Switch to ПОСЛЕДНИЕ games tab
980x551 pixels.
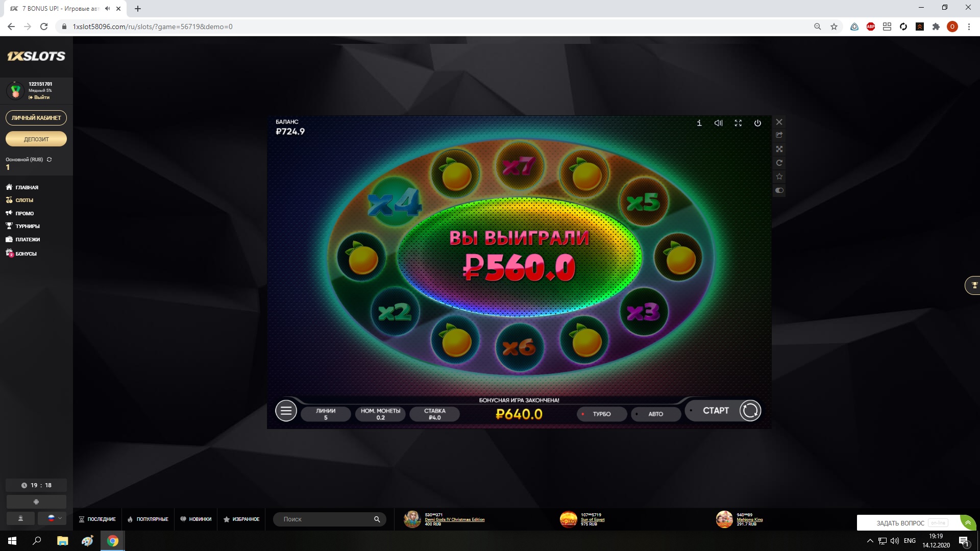pos(97,519)
